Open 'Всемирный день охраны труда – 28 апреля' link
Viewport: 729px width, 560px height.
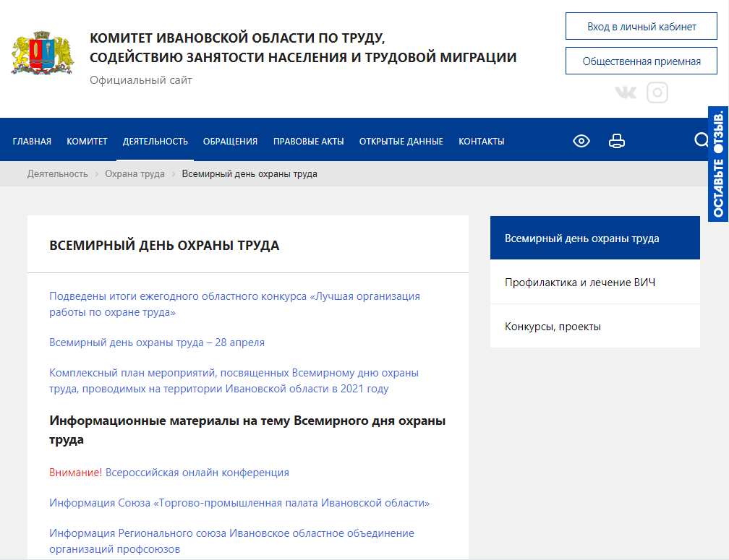pyautogui.click(x=157, y=343)
